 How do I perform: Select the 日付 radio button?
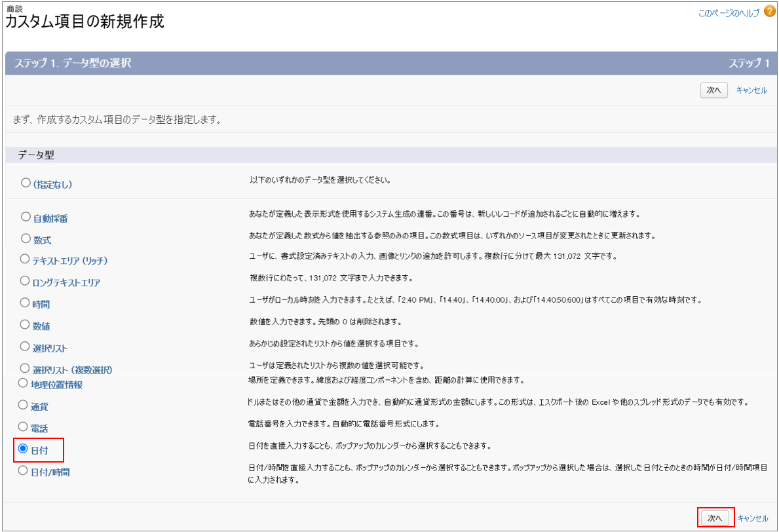click(x=23, y=449)
